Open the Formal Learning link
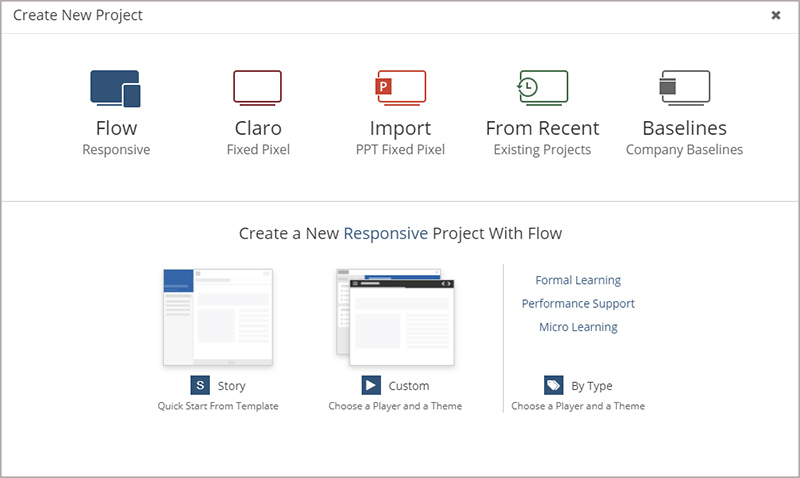The width and height of the screenshot is (800, 478). pyautogui.click(x=578, y=280)
